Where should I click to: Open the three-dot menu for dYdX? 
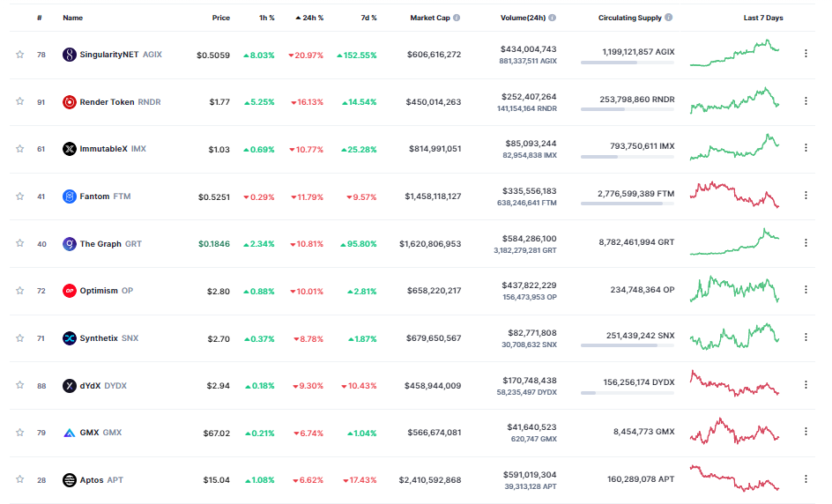pyautogui.click(x=806, y=385)
